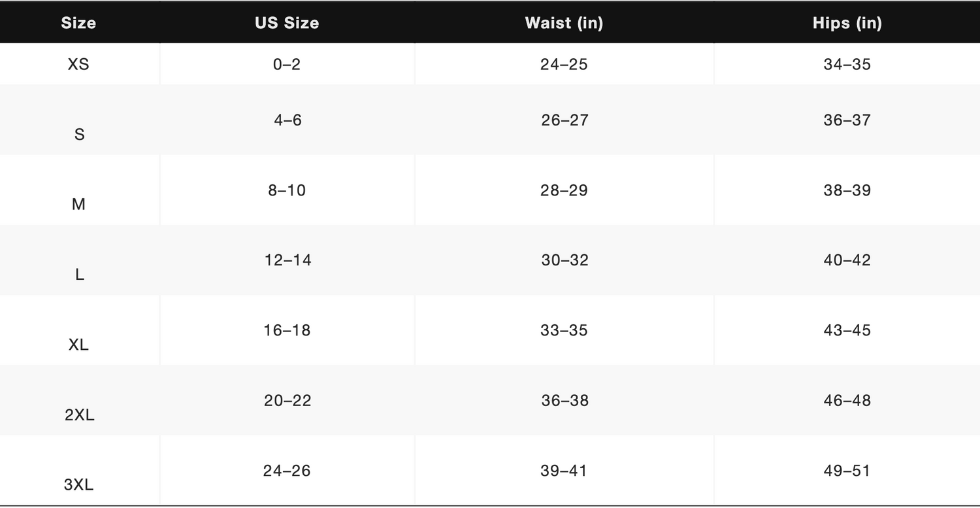Click waist measurement 26–27 cell

564,120
